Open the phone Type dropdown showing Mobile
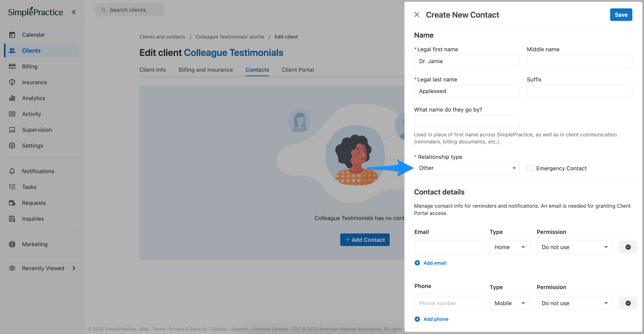This screenshot has height=334, width=644. tap(510, 303)
